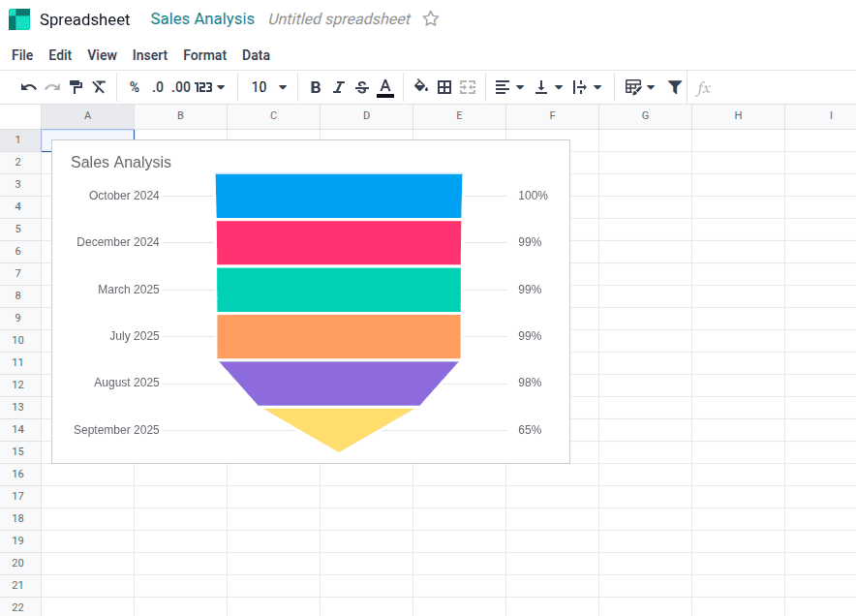Select the Merge cells icon
Viewport: 856px width, 616px height.
[468, 87]
